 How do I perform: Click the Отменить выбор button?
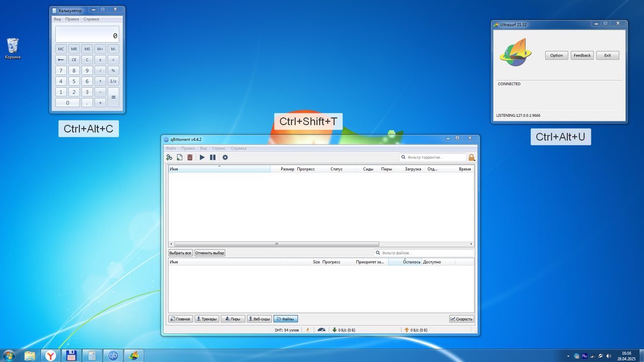pyautogui.click(x=210, y=253)
